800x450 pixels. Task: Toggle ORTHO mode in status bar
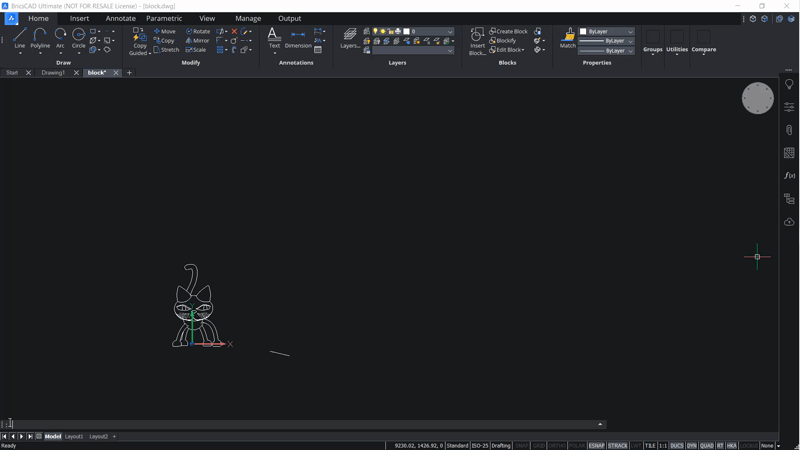557,445
